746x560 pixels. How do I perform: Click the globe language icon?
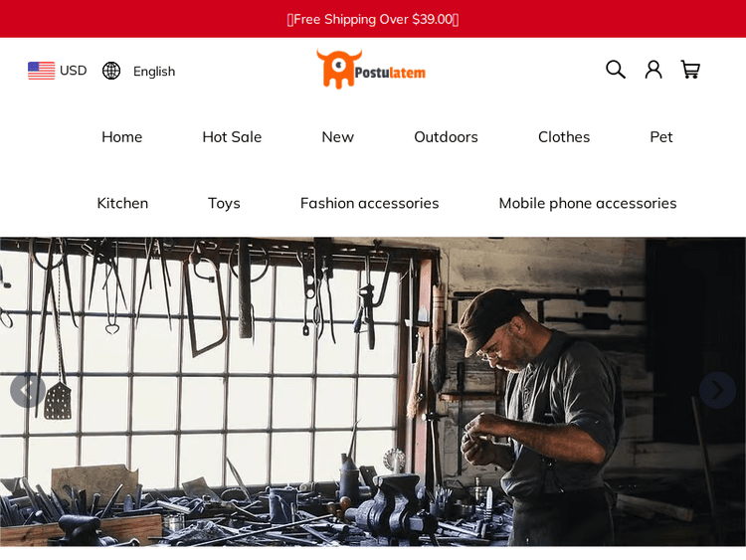coord(111,71)
